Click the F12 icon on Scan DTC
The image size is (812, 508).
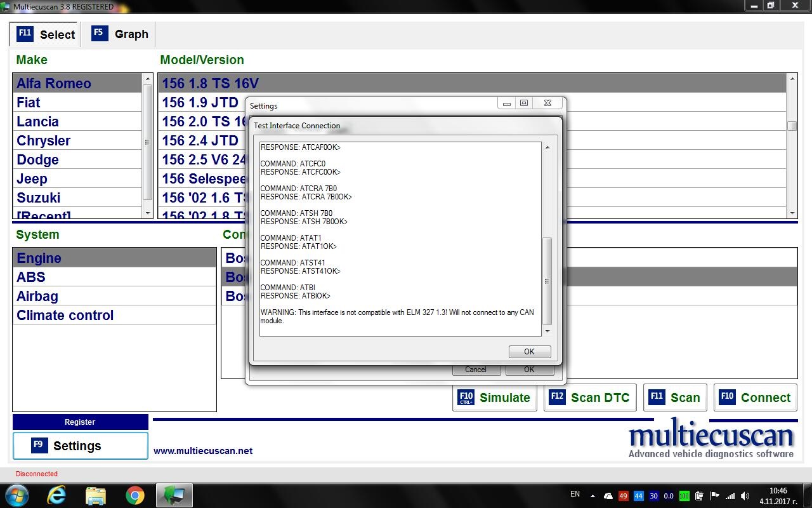coord(557,398)
